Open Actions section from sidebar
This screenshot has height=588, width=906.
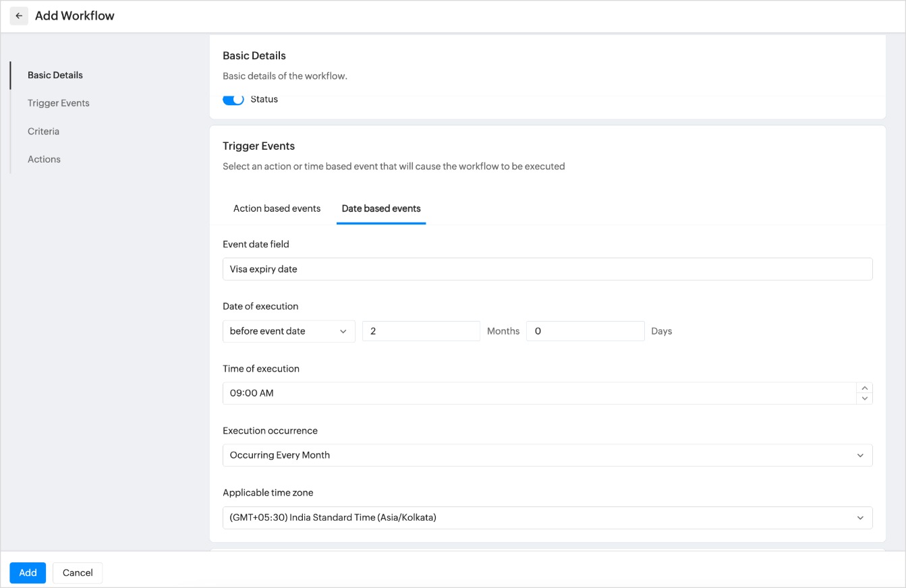click(x=44, y=159)
